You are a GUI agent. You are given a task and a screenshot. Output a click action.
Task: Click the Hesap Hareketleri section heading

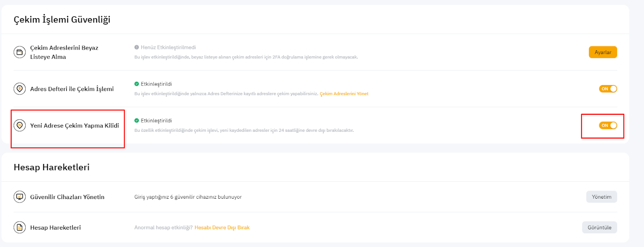[52, 167]
